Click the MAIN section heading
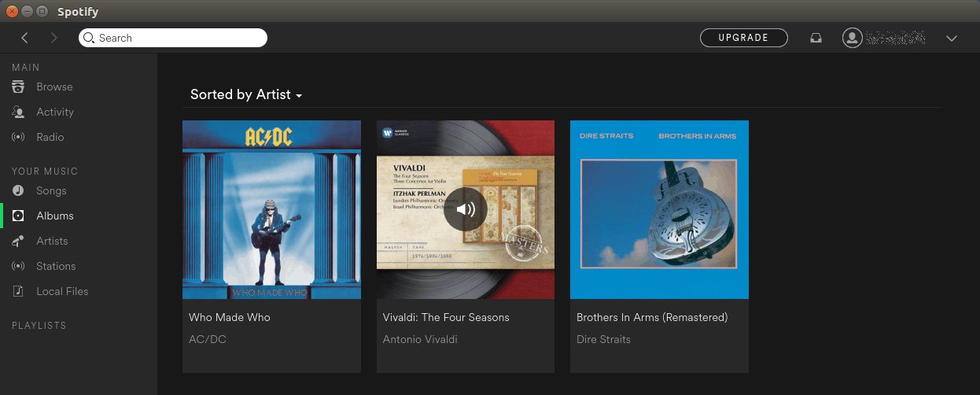 click(x=26, y=68)
